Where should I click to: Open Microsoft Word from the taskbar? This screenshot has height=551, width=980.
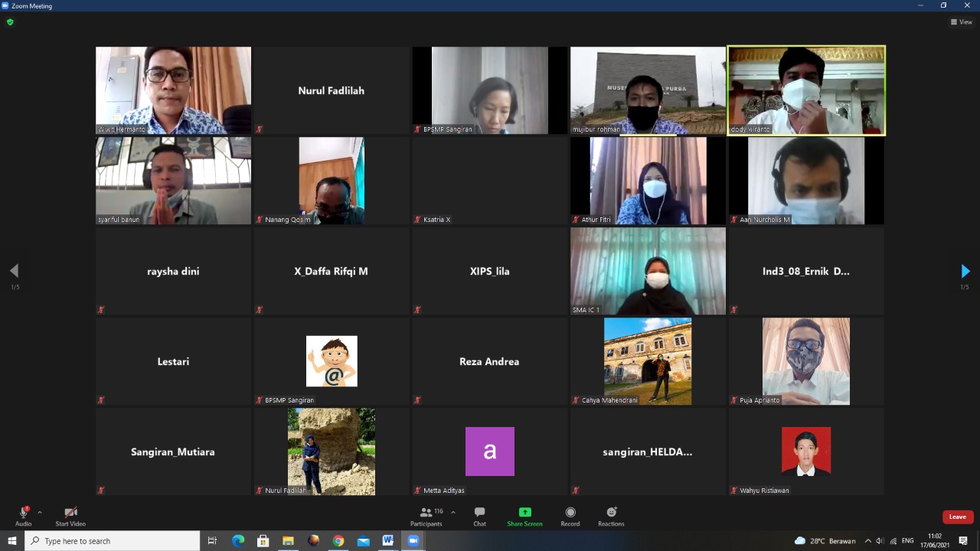[x=388, y=541]
